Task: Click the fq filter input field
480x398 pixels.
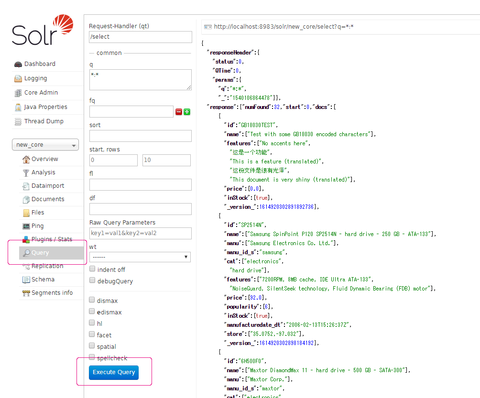Action: pyautogui.click(x=131, y=112)
